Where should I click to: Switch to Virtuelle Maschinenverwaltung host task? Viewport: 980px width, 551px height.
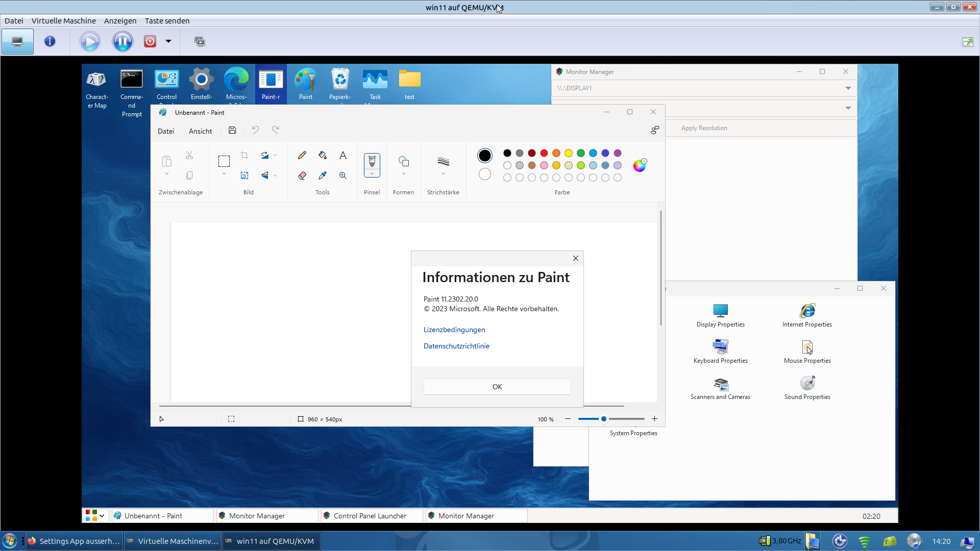click(173, 541)
